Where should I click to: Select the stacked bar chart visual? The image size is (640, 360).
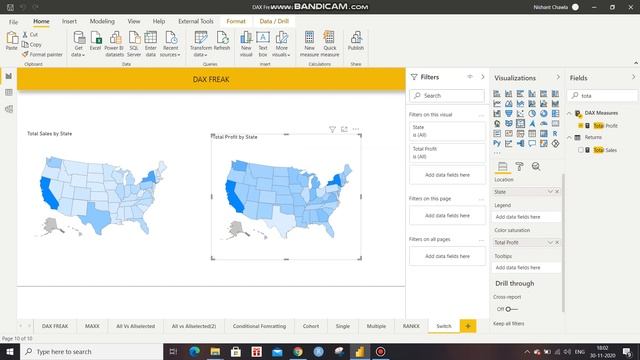[497, 93]
